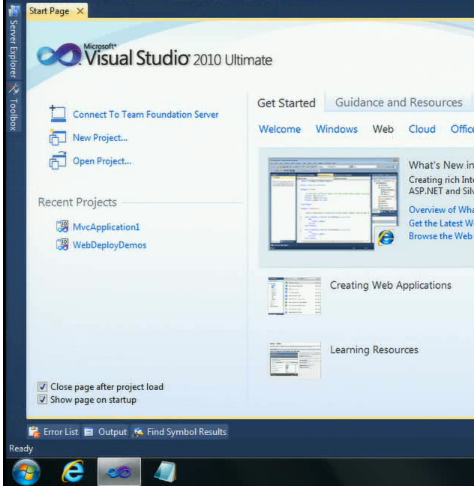The image size is (474, 488).
Task: Open the Server Explorer side panel icon
Action: point(14,11)
